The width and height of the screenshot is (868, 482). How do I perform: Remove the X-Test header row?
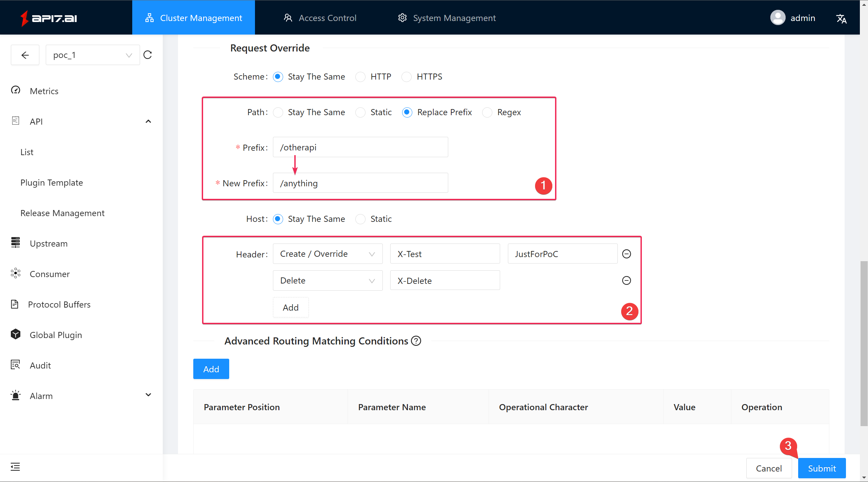627,254
